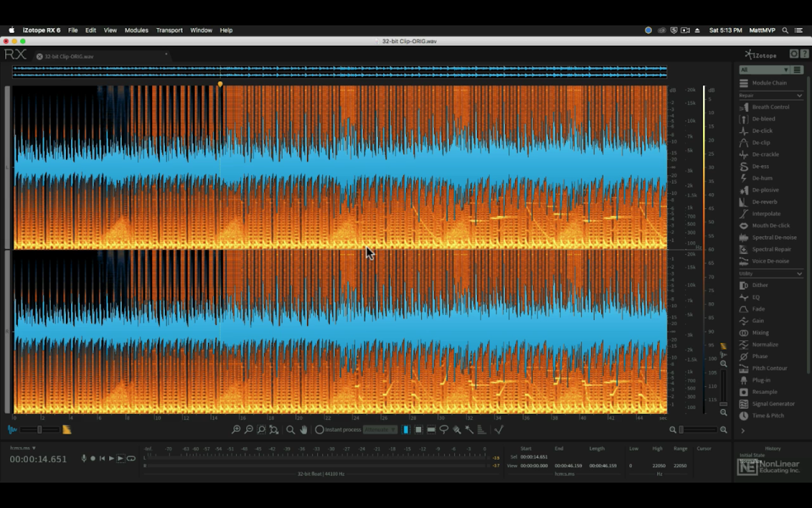Select the hand grab tool
Screen dimensions: 812x508
click(304, 430)
